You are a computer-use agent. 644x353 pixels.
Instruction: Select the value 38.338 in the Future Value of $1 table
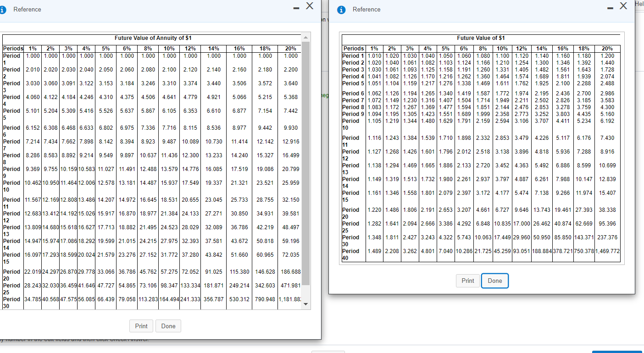(x=607, y=210)
